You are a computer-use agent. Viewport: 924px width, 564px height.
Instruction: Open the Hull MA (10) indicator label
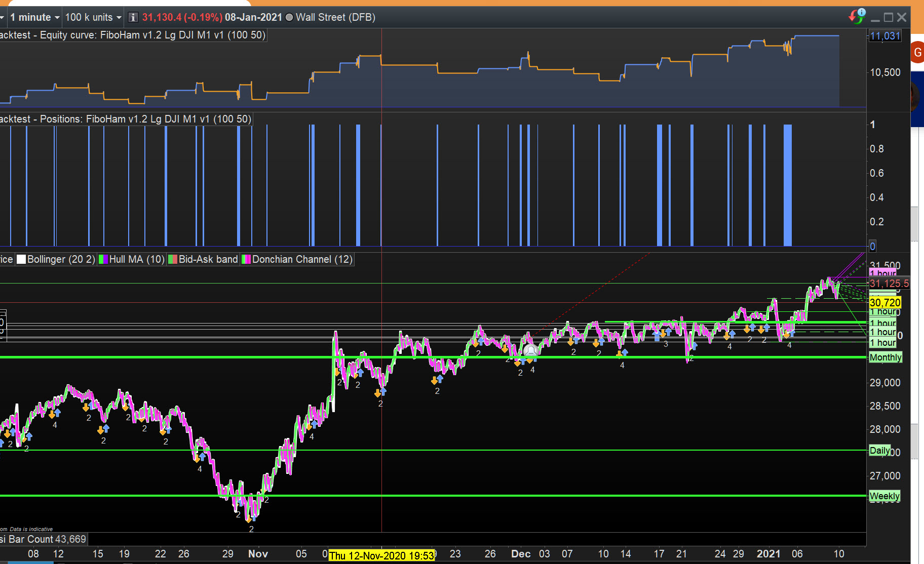(x=137, y=259)
